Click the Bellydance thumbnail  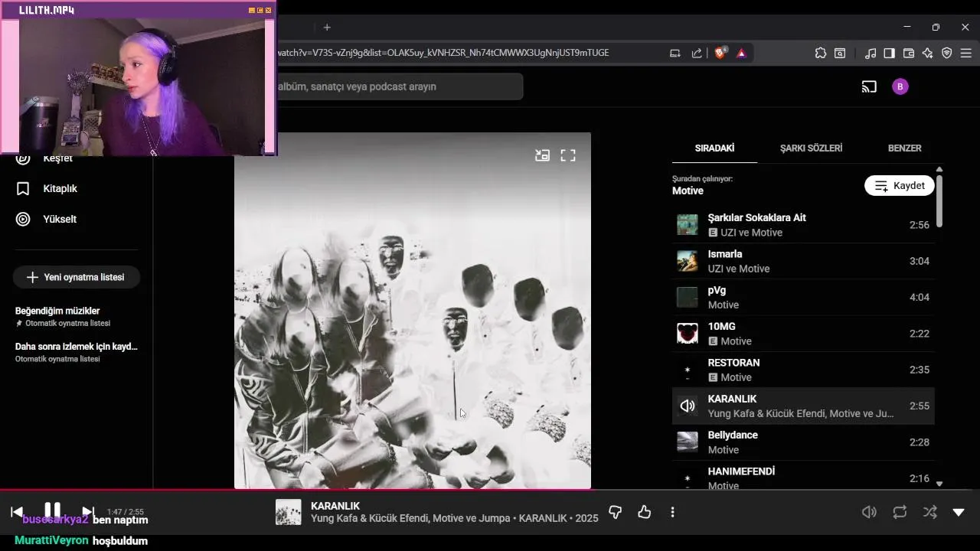pos(688,442)
